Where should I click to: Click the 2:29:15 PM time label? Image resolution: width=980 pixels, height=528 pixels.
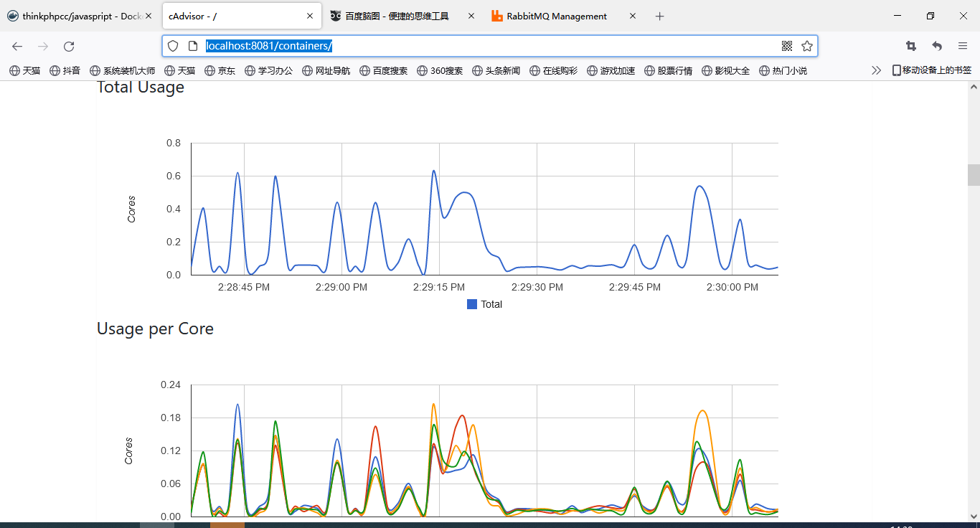tap(439, 287)
